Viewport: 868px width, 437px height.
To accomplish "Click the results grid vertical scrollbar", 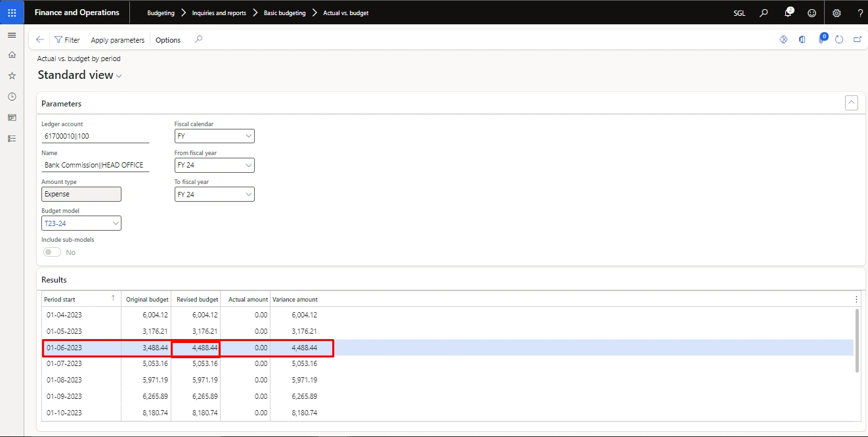I will tap(857, 340).
